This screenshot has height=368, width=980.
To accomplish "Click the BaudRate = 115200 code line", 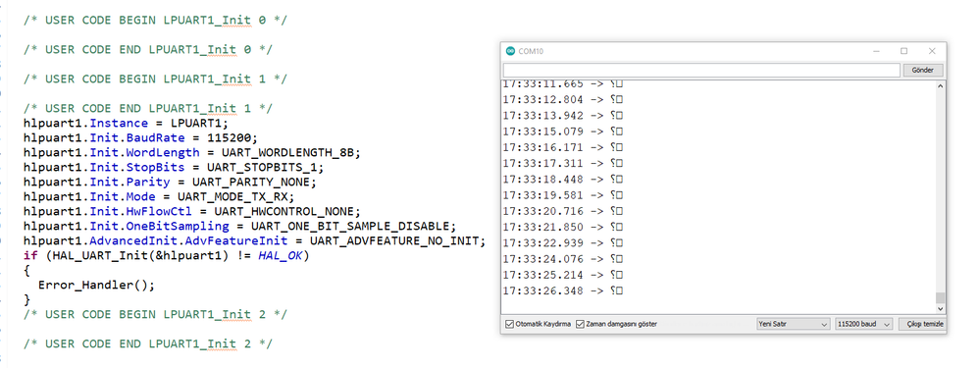I will (x=140, y=137).
